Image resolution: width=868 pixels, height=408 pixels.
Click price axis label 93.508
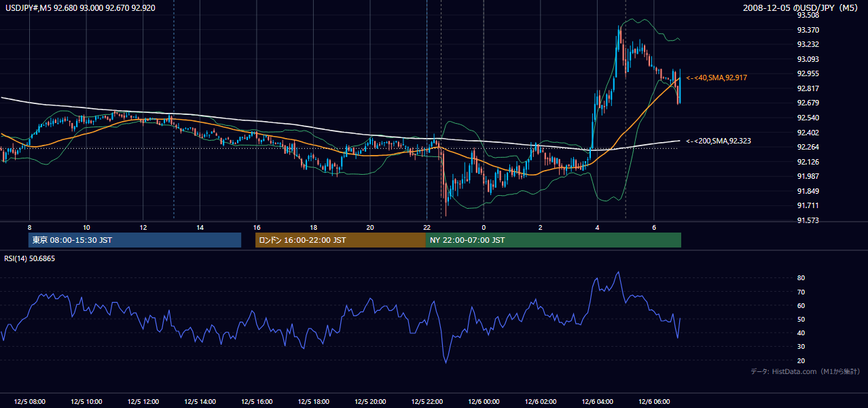pos(808,15)
